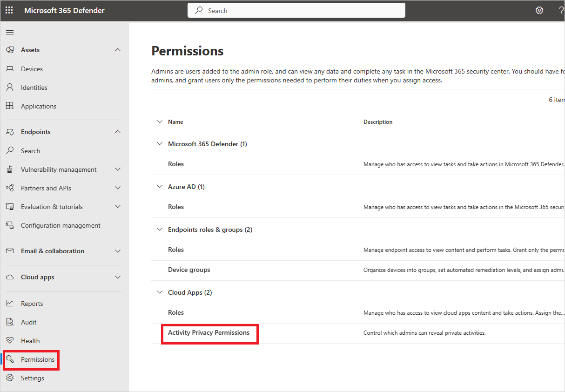Click the Microsoft 365 Defender title
The width and height of the screenshot is (565, 392).
click(64, 10)
